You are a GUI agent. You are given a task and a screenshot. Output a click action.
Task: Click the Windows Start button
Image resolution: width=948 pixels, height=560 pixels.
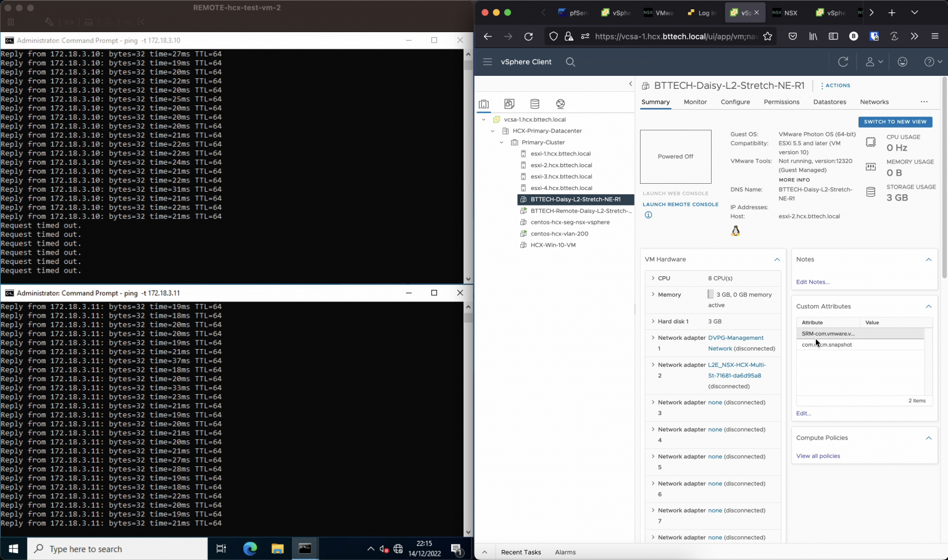[13, 548]
